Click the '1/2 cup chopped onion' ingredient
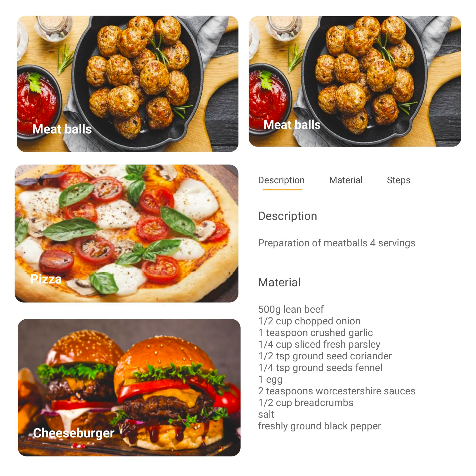This screenshot has width=476, height=476. (x=309, y=321)
